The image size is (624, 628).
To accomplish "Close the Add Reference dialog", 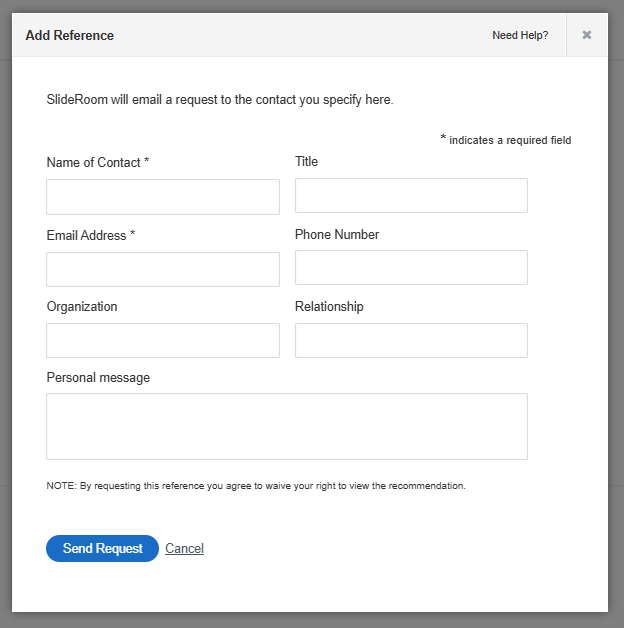I will (587, 35).
